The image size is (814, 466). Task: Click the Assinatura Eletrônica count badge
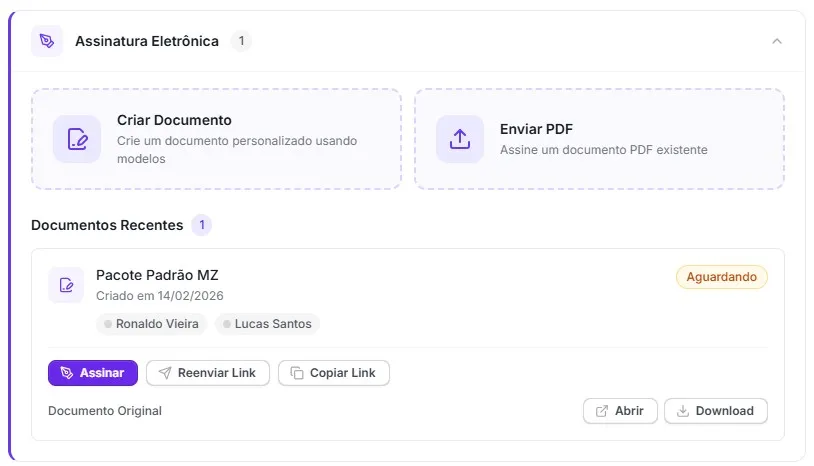[241, 41]
